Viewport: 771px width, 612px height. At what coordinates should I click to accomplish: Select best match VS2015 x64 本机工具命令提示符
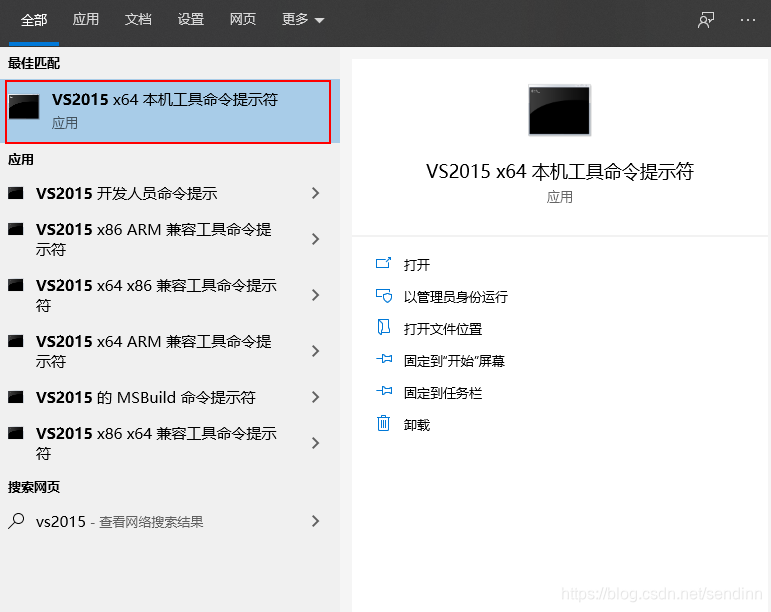[x=168, y=112]
